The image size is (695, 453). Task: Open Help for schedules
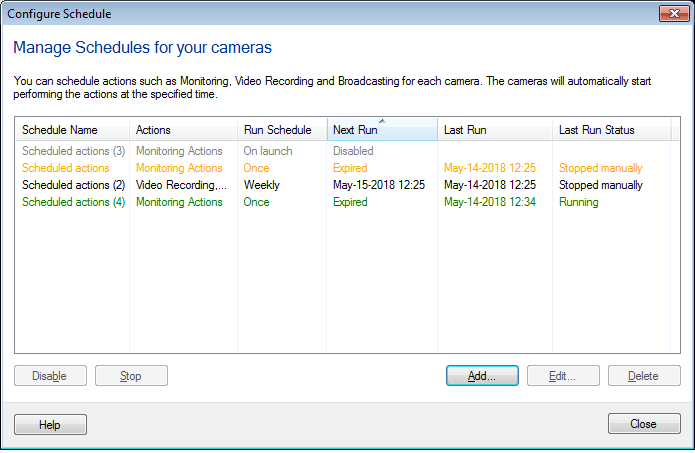coord(50,424)
